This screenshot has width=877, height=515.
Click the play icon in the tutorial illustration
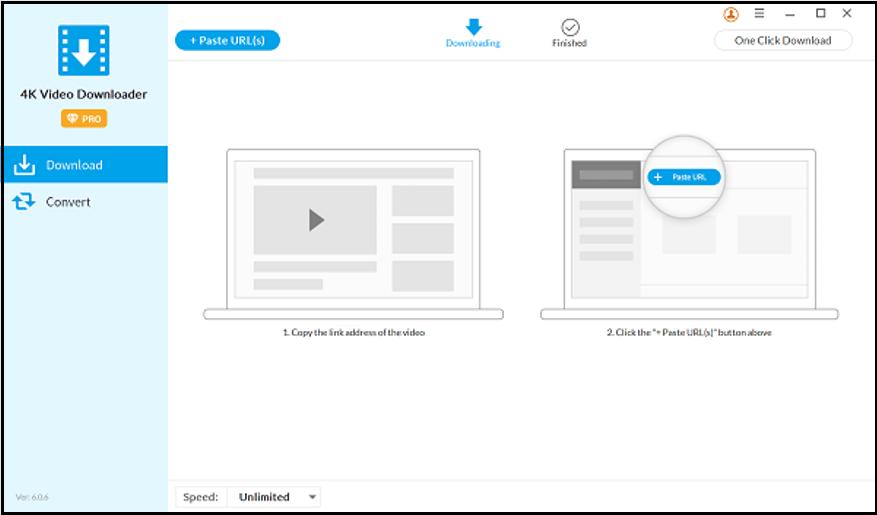[x=317, y=220]
